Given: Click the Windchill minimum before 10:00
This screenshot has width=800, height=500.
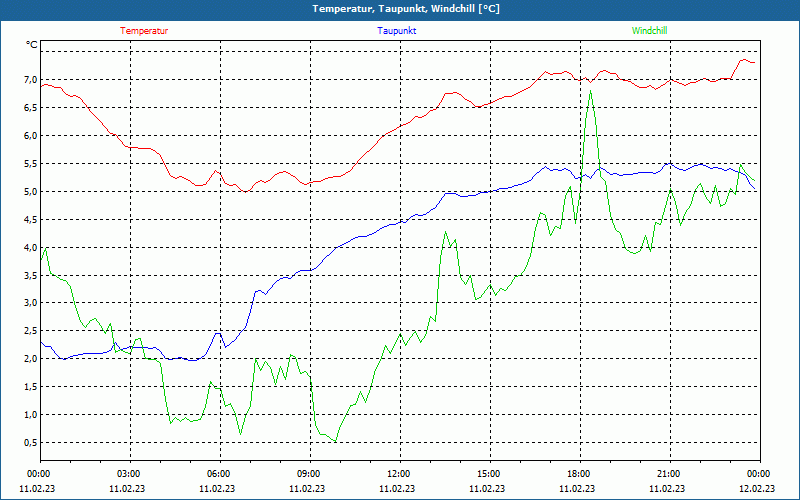Looking at the screenshot, I should [x=335, y=441].
